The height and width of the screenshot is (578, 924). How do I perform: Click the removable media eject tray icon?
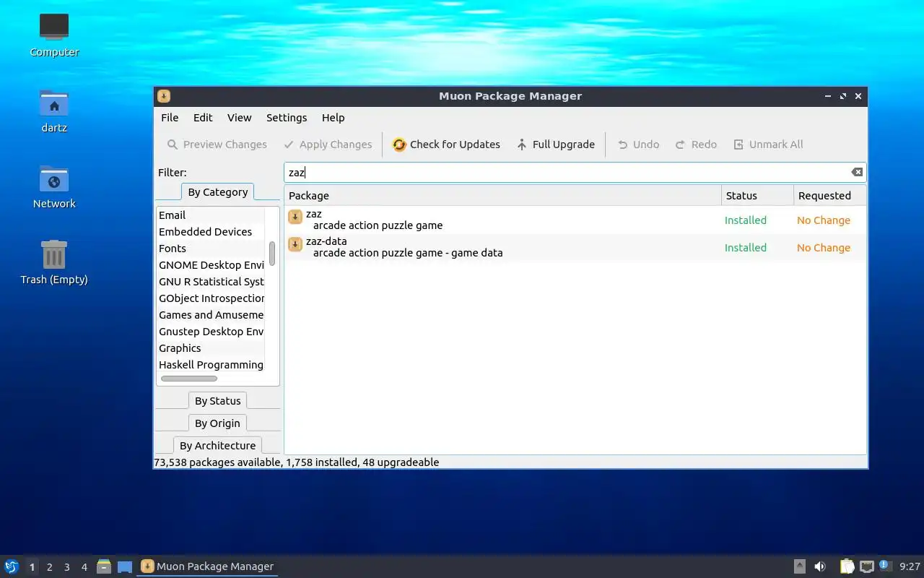pos(800,566)
